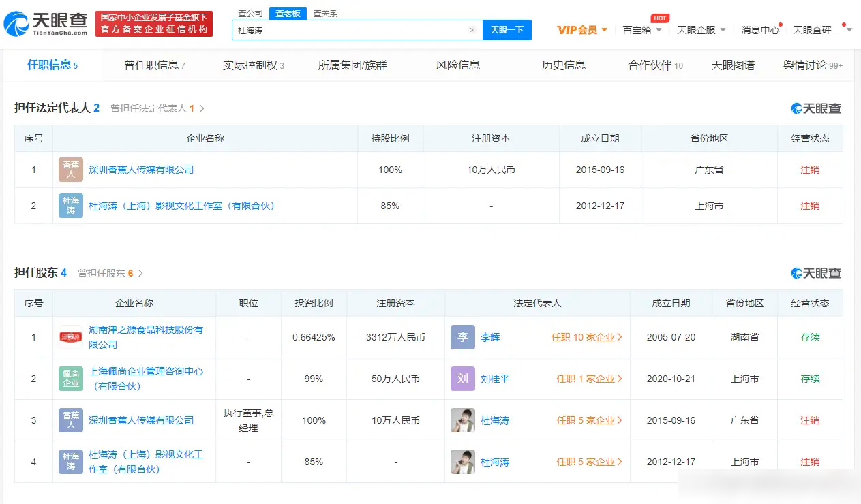The image size is (861, 504).
Task: Clear the search box with the × icon
Action: 473,31
